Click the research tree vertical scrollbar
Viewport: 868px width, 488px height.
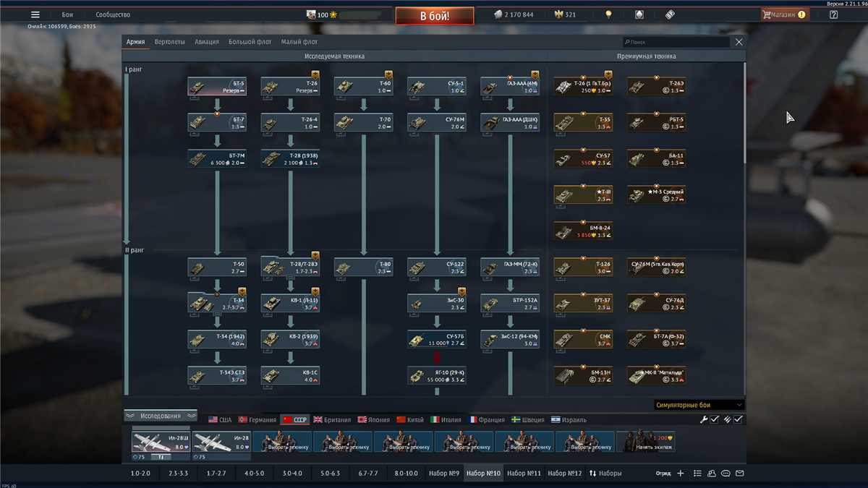point(745,112)
